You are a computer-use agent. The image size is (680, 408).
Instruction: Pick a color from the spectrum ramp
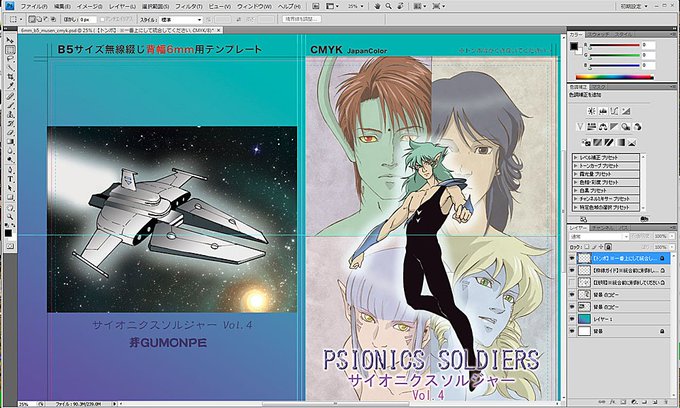coord(614,77)
